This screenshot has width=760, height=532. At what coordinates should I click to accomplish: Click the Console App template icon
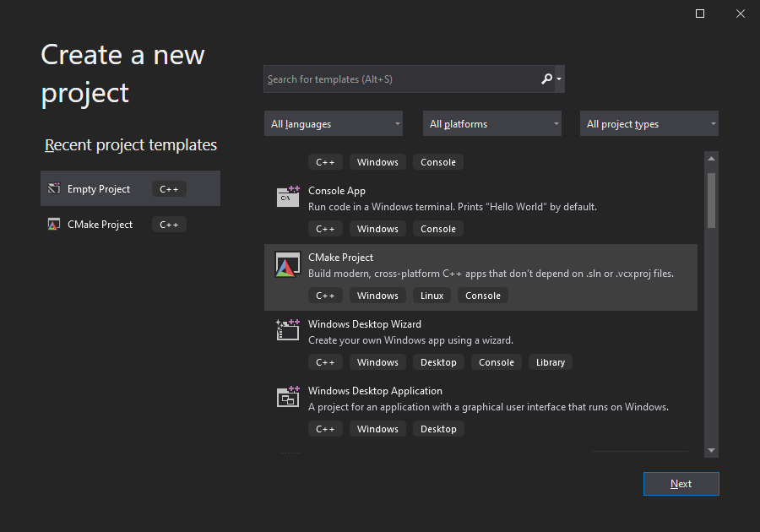(x=287, y=197)
